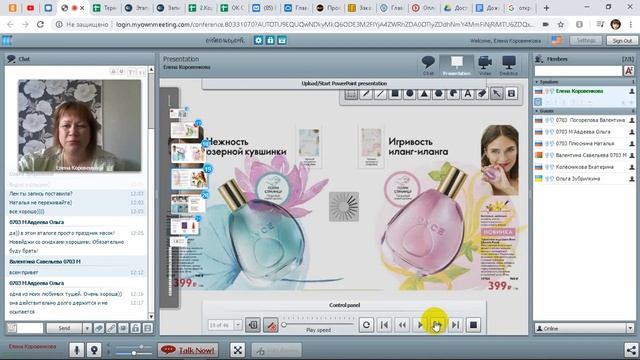This screenshot has height=360, width=640.
Task: Click the Send chat button
Action: [x=64, y=328]
